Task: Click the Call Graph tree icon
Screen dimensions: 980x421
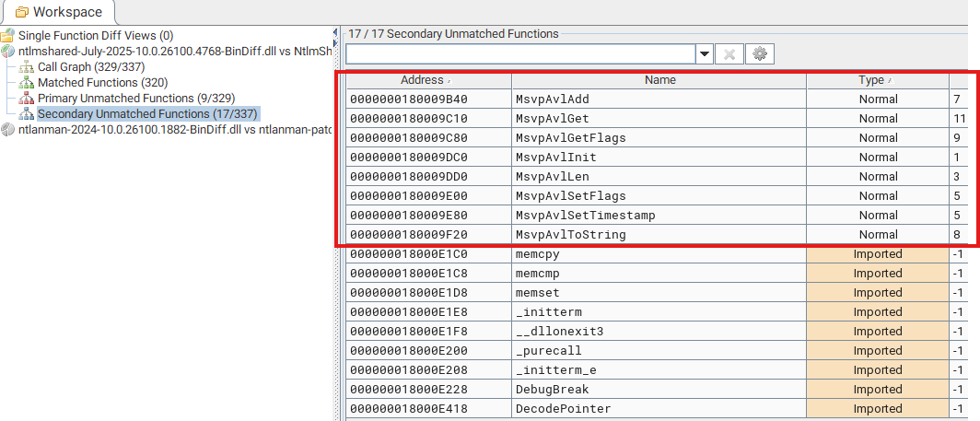Action: click(x=27, y=67)
